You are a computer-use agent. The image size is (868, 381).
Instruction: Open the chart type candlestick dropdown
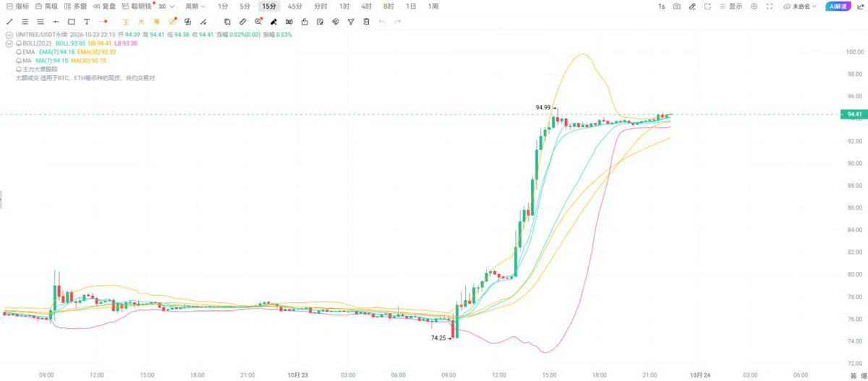(166, 6)
